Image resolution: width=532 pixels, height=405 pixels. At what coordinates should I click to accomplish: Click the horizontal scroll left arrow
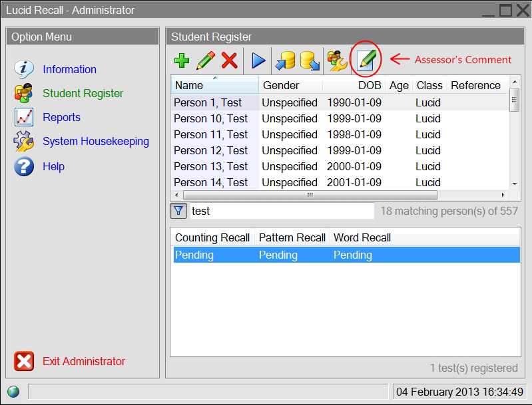pos(176,196)
